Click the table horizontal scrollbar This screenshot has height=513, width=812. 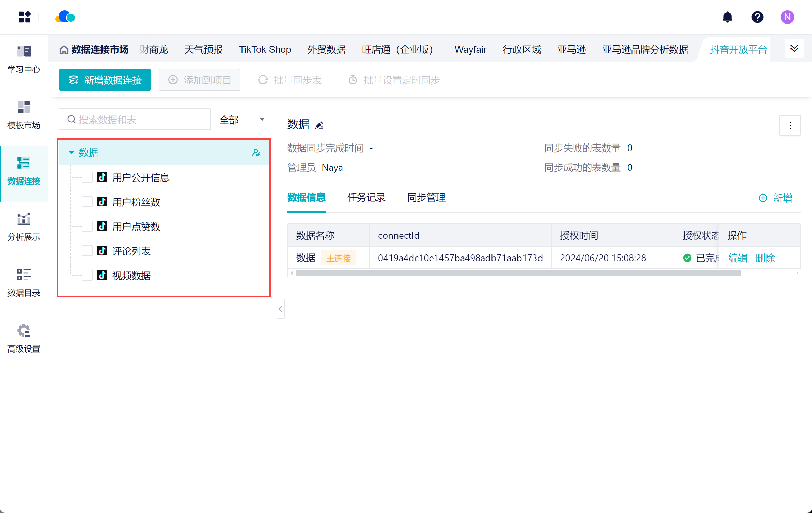click(x=518, y=273)
